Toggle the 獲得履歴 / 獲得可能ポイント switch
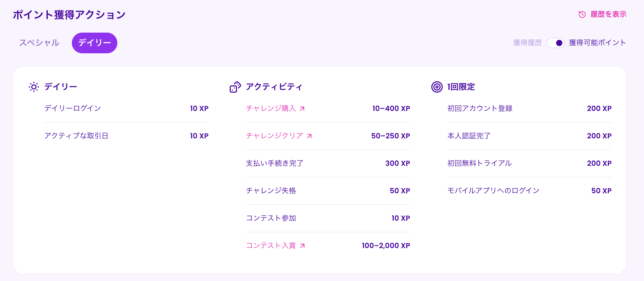 coord(555,43)
